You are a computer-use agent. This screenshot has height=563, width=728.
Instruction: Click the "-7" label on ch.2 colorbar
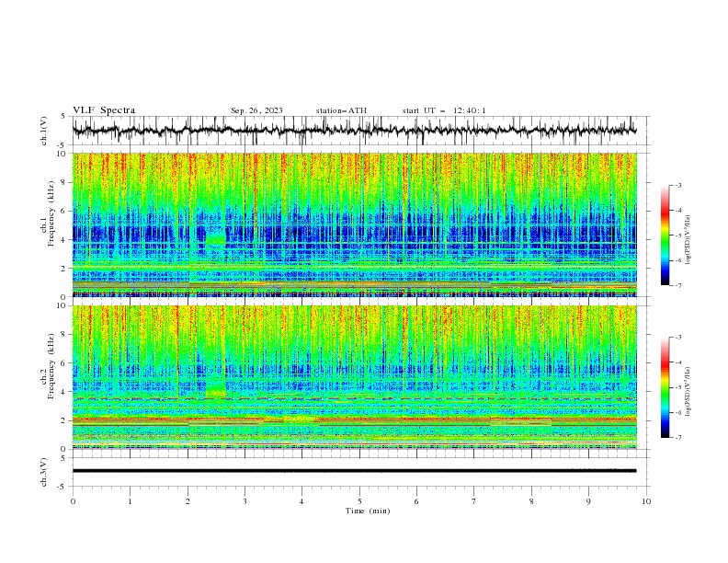coord(678,438)
